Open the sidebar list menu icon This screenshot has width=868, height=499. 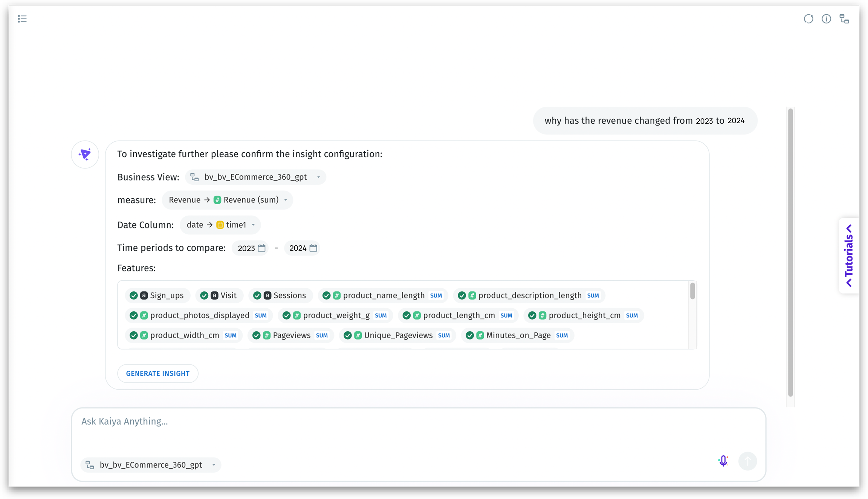pos(22,19)
